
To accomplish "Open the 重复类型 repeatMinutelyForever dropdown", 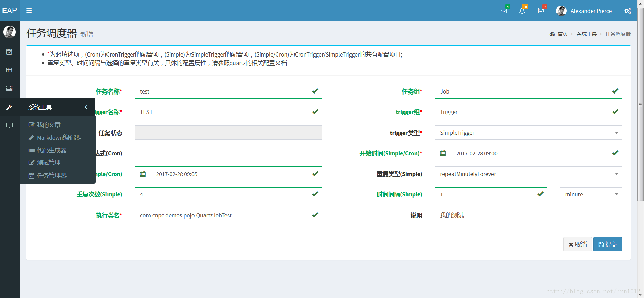I will (x=528, y=174).
